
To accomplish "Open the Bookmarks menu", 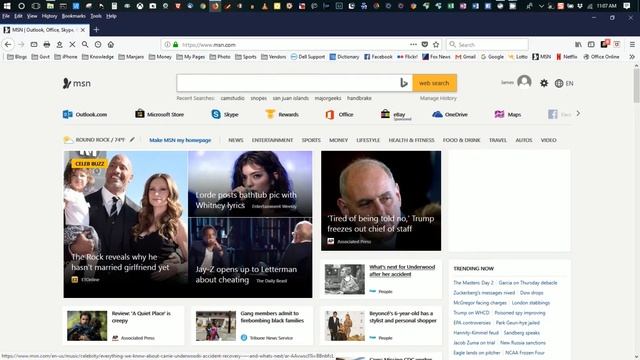I will click(x=73, y=16).
